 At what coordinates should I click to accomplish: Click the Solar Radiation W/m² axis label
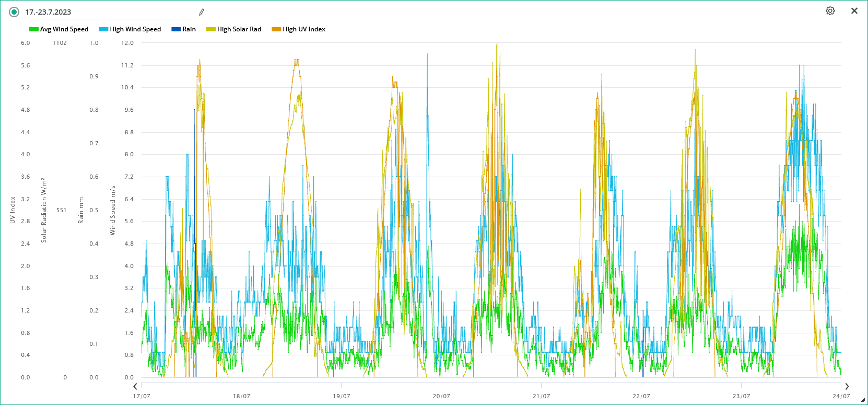click(44, 210)
